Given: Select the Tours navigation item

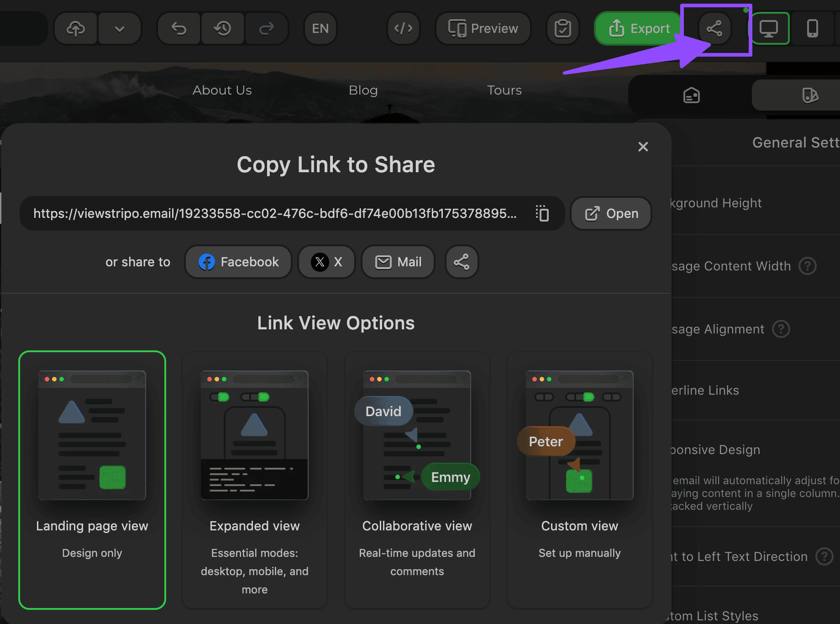Looking at the screenshot, I should click(504, 90).
